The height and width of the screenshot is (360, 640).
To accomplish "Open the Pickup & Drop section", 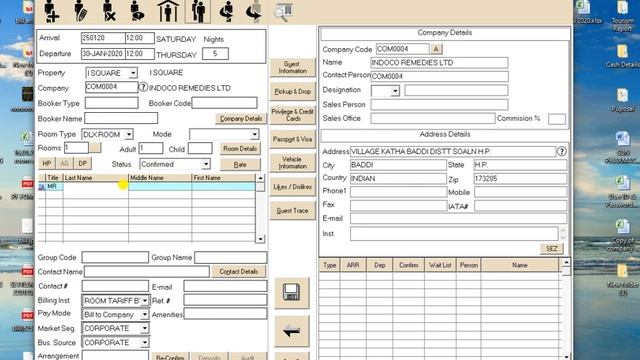I will point(292,91).
